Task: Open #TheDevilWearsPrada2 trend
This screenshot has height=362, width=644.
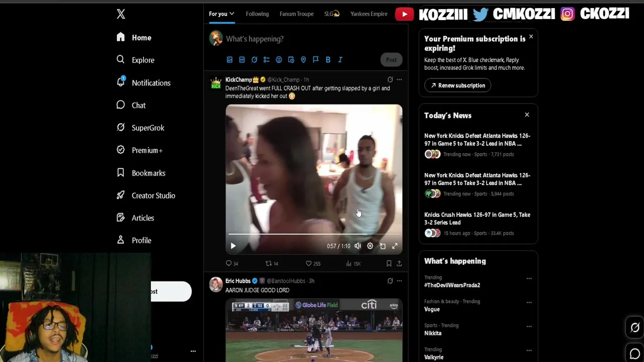Action: pyautogui.click(x=452, y=285)
